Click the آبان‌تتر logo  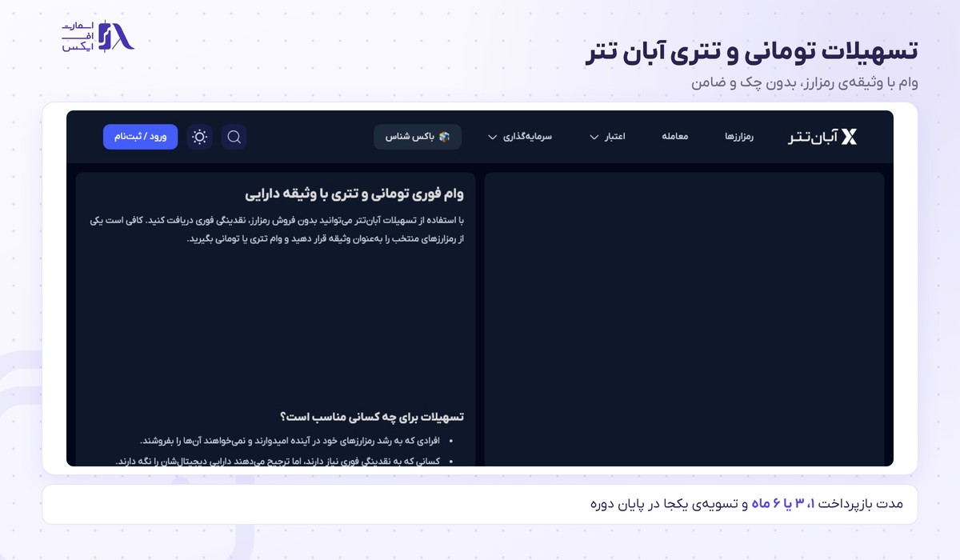[822, 137]
